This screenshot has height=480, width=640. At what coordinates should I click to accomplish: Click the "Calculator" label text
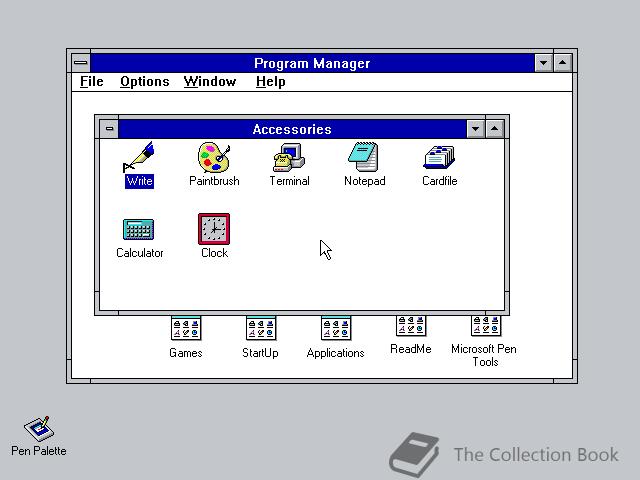140,253
